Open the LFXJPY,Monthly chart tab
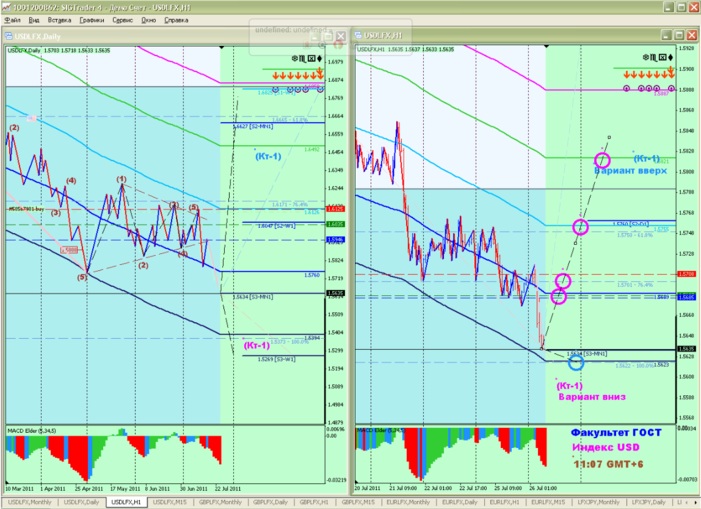The height and width of the screenshot is (509, 701). coord(598,502)
